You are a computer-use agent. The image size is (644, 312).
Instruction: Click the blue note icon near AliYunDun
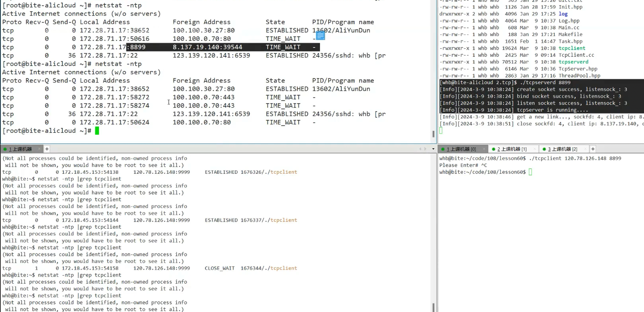(320, 36)
